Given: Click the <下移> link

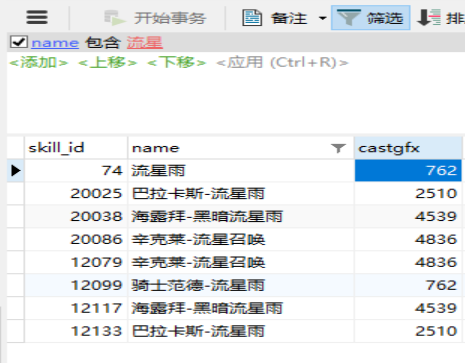Looking at the screenshot, I should (176, 62).
